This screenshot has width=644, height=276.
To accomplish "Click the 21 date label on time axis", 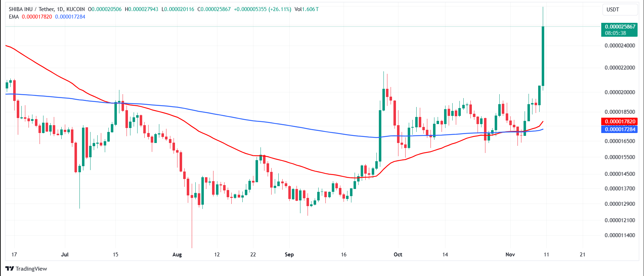I will (x=583, y=255).
